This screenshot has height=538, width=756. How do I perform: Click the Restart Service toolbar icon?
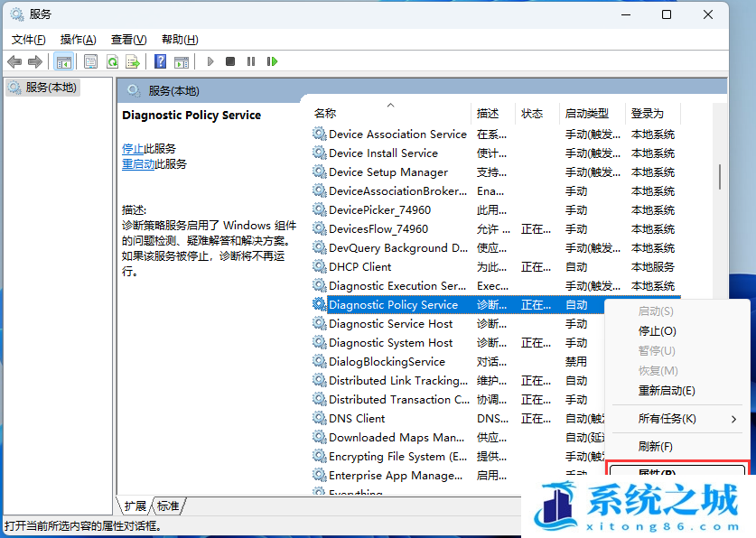click(x=271, y=61)
